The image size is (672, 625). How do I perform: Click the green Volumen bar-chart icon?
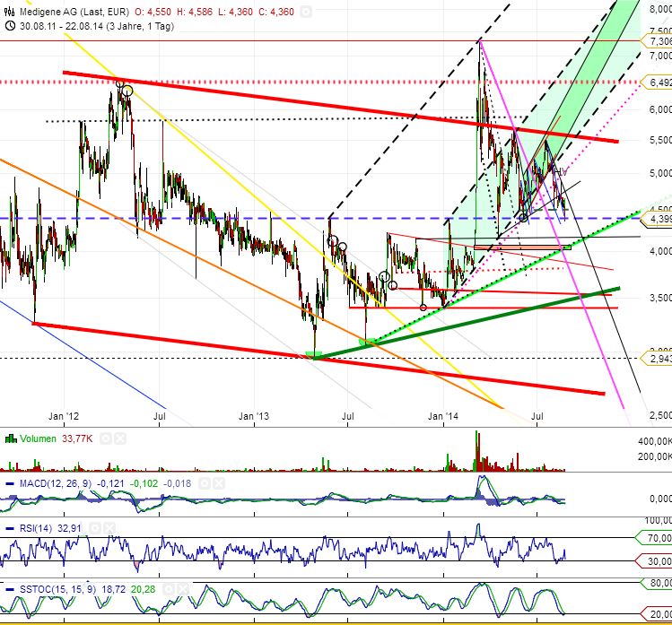11,438
